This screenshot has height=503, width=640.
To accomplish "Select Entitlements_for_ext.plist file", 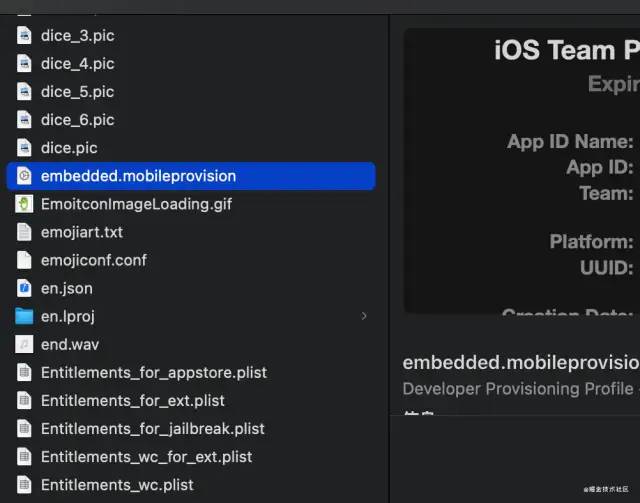I will pos(191,401).
